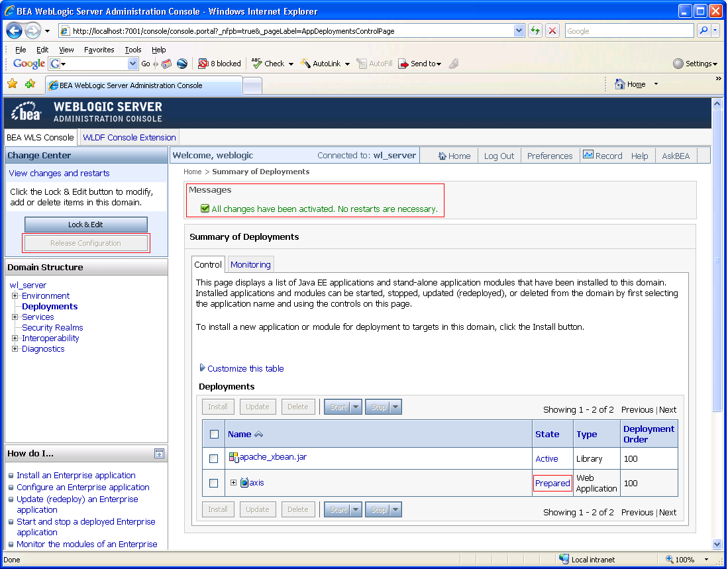Open the address bar history dropdown

click(x=519, y=31)
